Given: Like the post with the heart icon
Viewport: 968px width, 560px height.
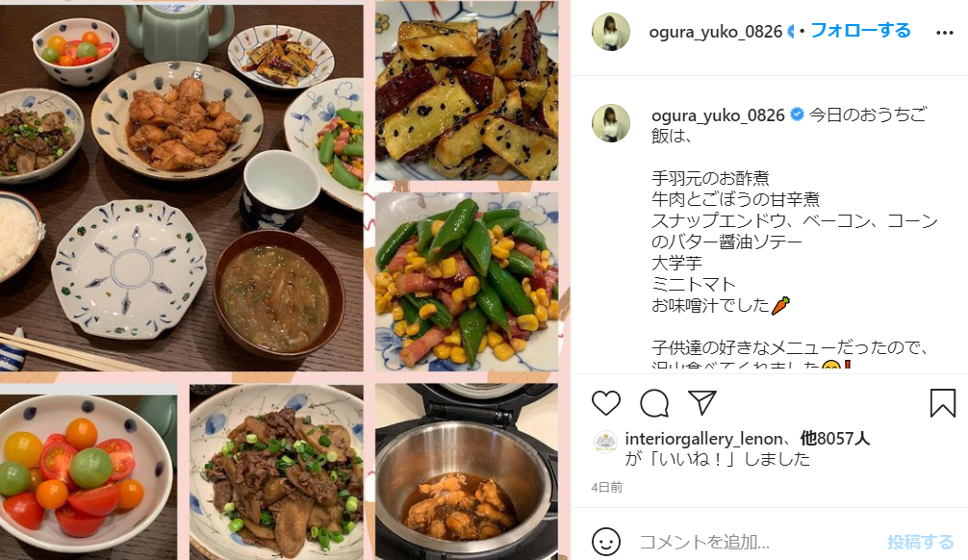Looking at the screenshot, I should [605, 403].
